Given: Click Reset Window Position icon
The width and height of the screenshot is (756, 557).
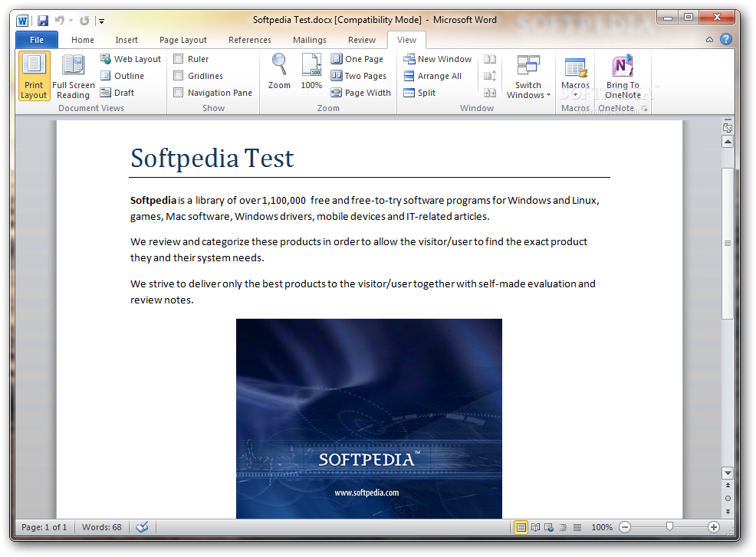Looking at the screenshot, I should [x=490, y=93].
